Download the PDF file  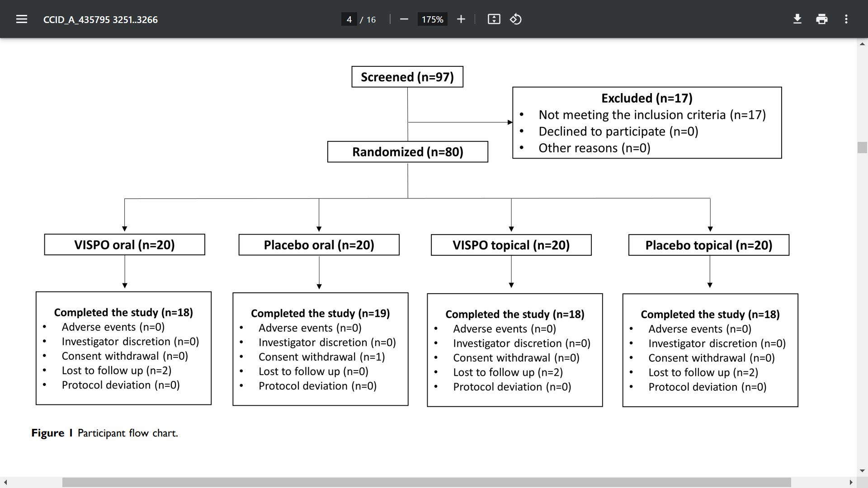pyautogui.click(x=797, y=19)
